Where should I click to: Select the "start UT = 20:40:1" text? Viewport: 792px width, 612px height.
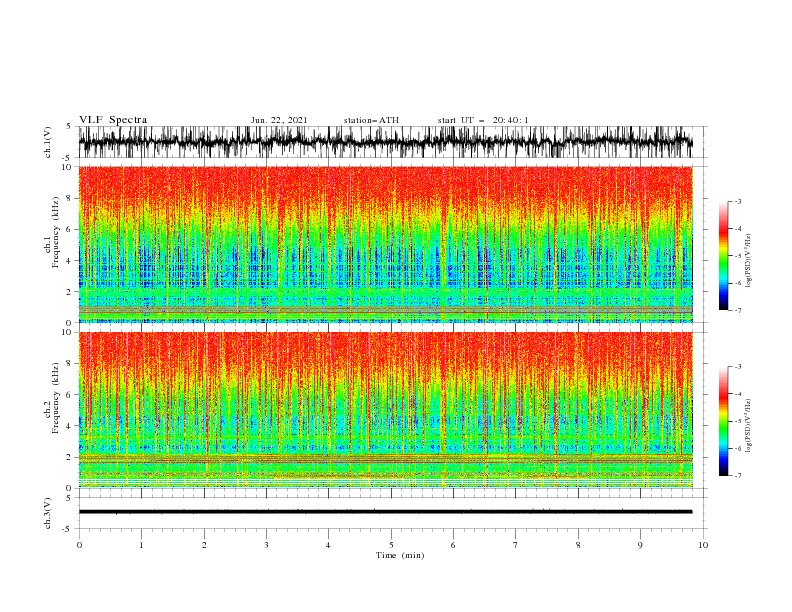click(483, 120)
